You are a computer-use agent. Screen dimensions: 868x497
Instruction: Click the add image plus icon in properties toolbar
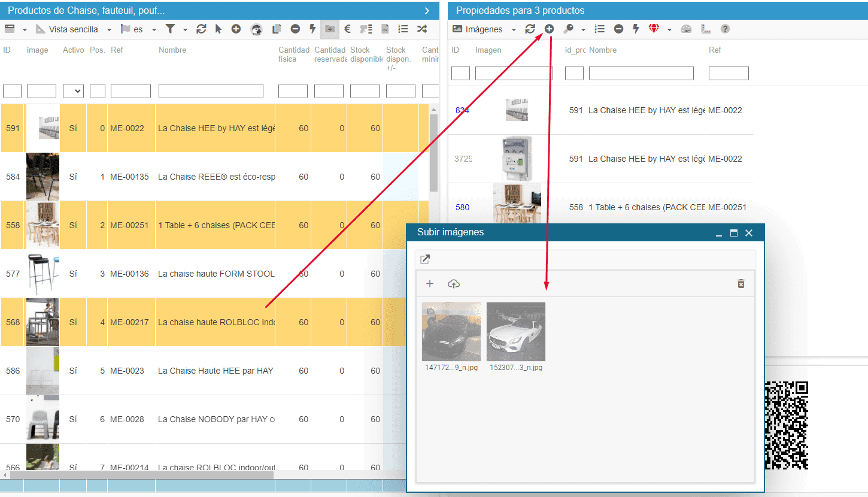tap(549, 29)
